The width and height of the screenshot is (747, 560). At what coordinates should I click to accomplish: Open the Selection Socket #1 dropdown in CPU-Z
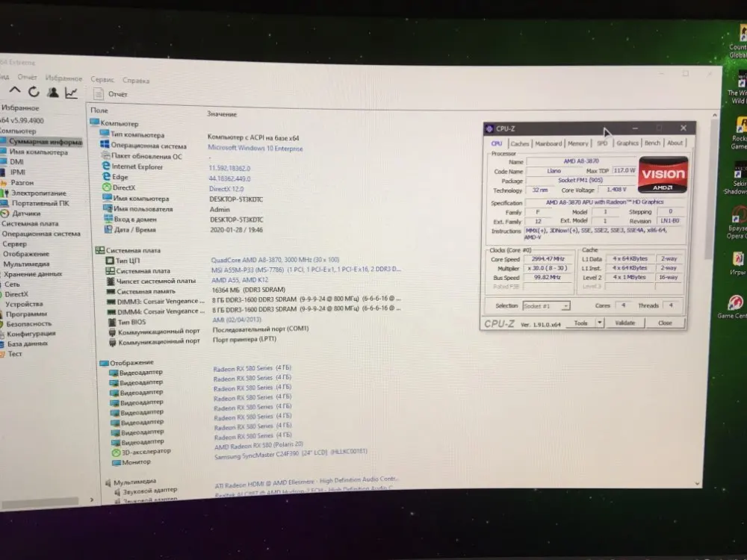(546, 305)
